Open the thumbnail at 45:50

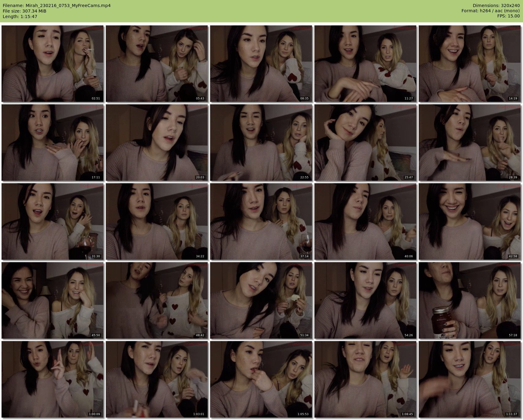point(52,300)
